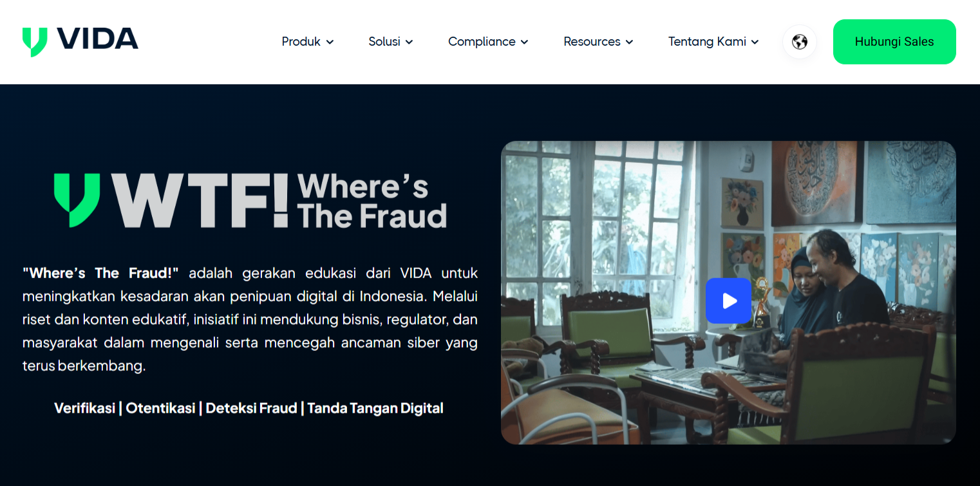Open the Produk menu
Viewport: 980px width, 486px height.
point(308,42)
